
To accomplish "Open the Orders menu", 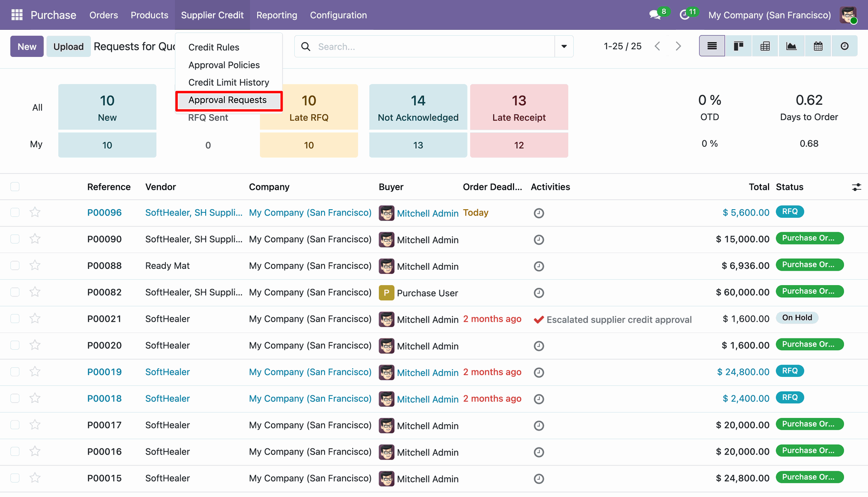I will coord(104,15).
